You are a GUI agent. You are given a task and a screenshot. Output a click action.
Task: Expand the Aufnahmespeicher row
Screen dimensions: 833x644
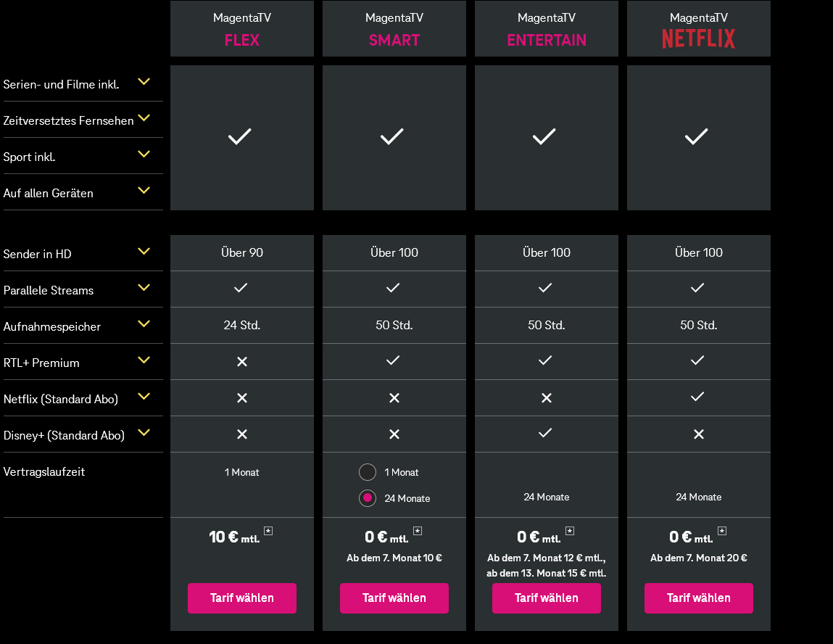coord(144,323)
